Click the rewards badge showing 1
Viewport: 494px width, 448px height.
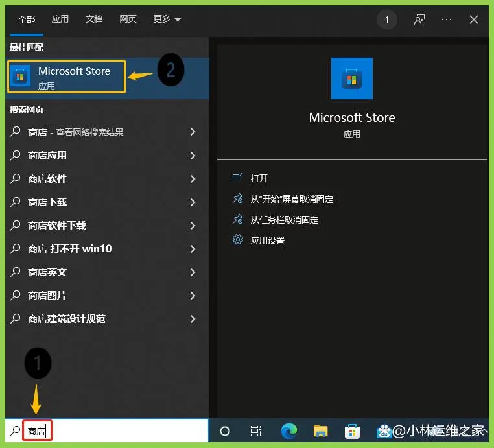tap(387, 19)
